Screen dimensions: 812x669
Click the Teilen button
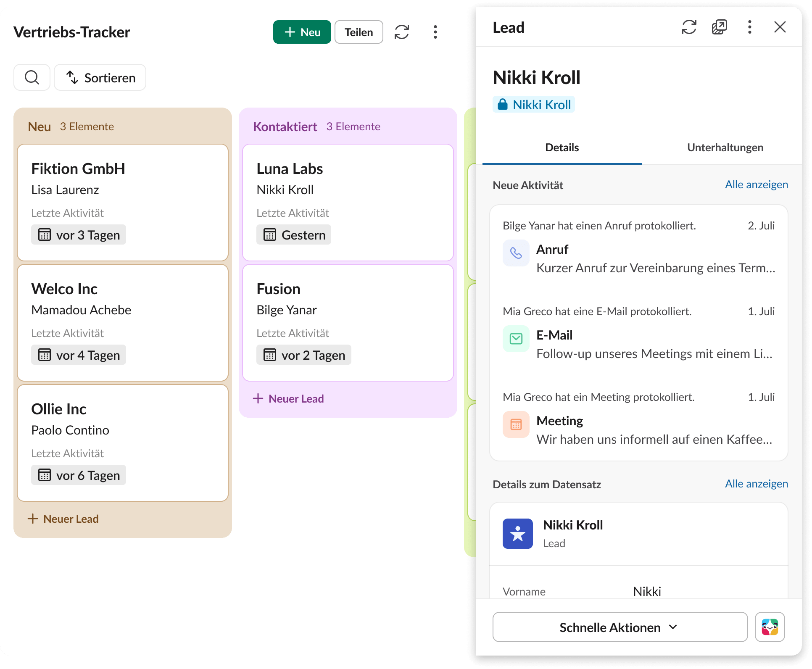(x=359, y=32)
